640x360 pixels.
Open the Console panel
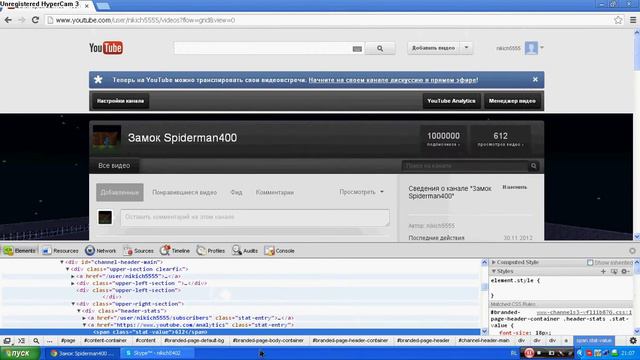point(279,251)
